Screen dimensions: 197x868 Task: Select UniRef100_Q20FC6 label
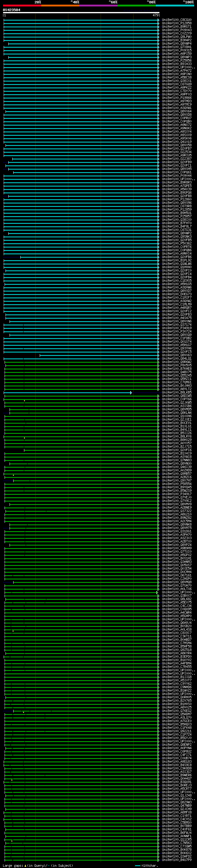point(176,450)
